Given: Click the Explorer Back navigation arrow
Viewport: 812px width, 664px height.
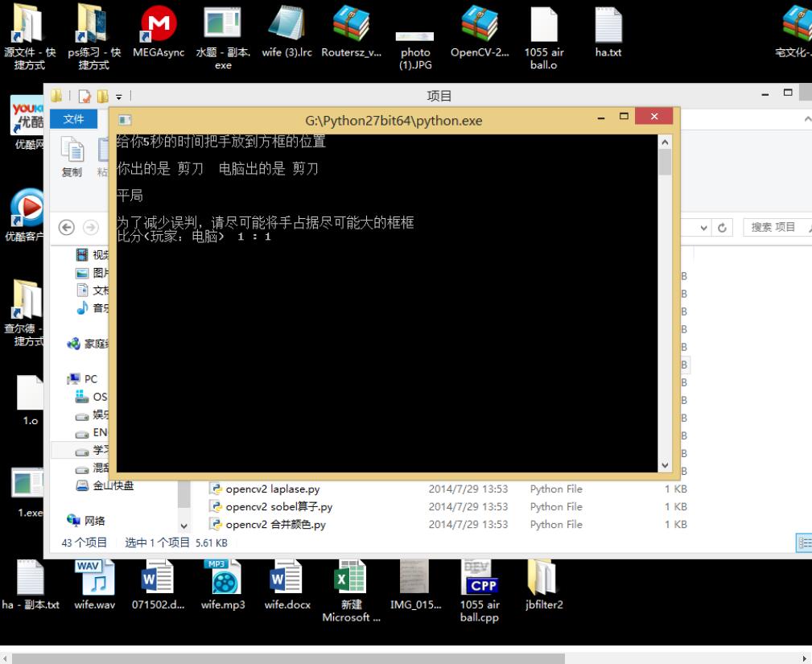Looking at the screenshot, I should [x=66, y=228].
